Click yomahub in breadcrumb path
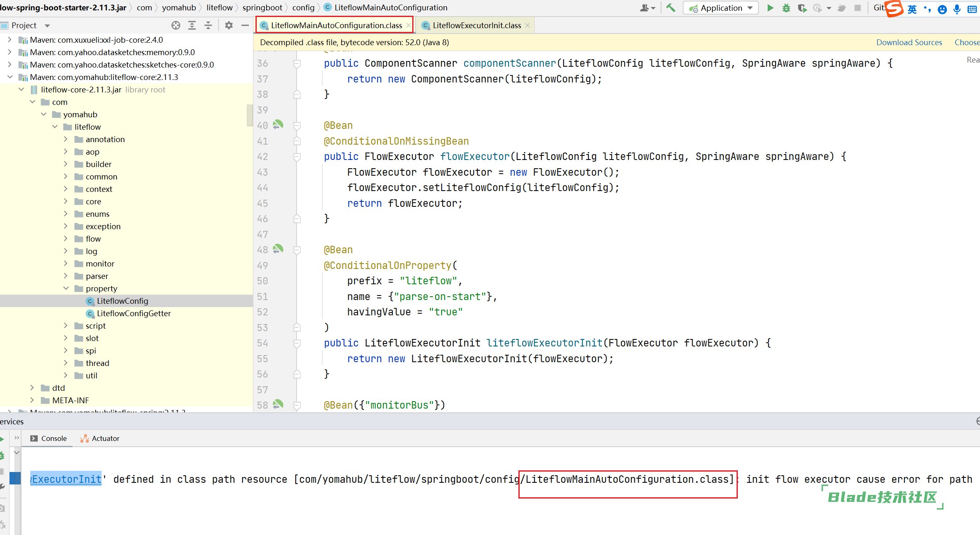This screenshot has height=535, width=980. click(179, 7)
